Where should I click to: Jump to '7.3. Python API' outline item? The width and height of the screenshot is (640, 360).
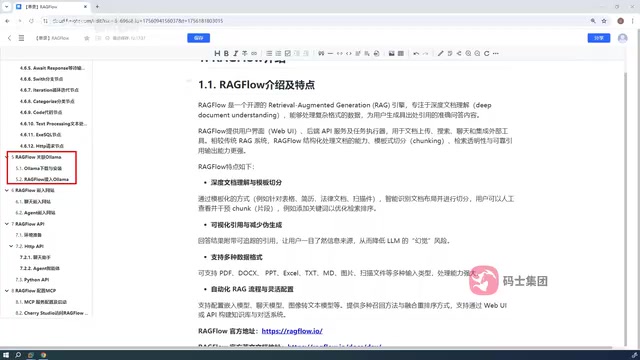[x=32, y=280]
